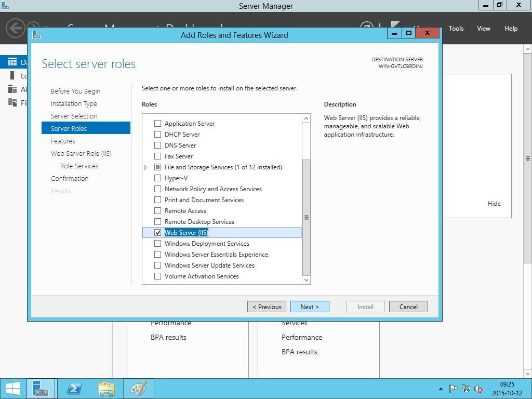
Task: Tick Volume Activation Services checkbox
Action: (157, 276)
